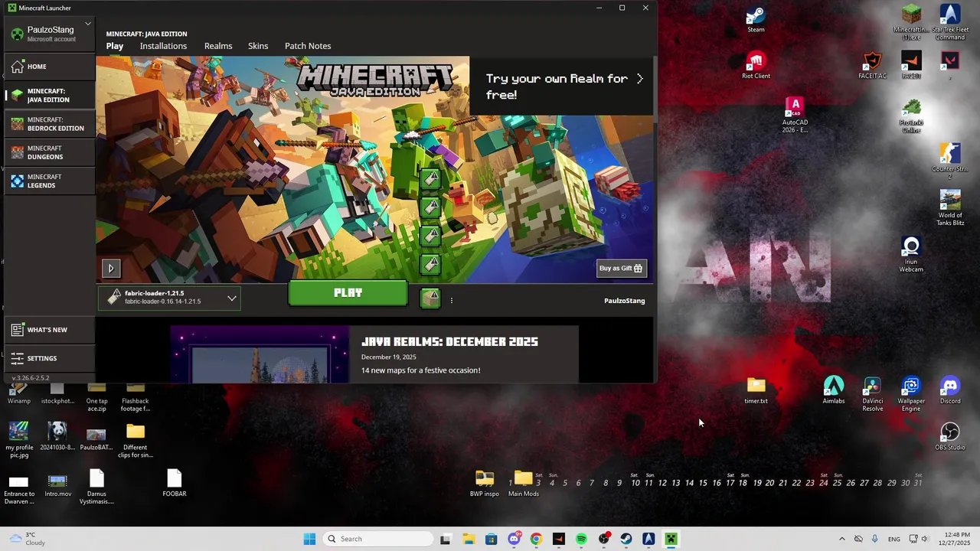980x551 pixels.
Task: Select the World of Tanks Blitz shortcut
Action: tap(950, 207)
